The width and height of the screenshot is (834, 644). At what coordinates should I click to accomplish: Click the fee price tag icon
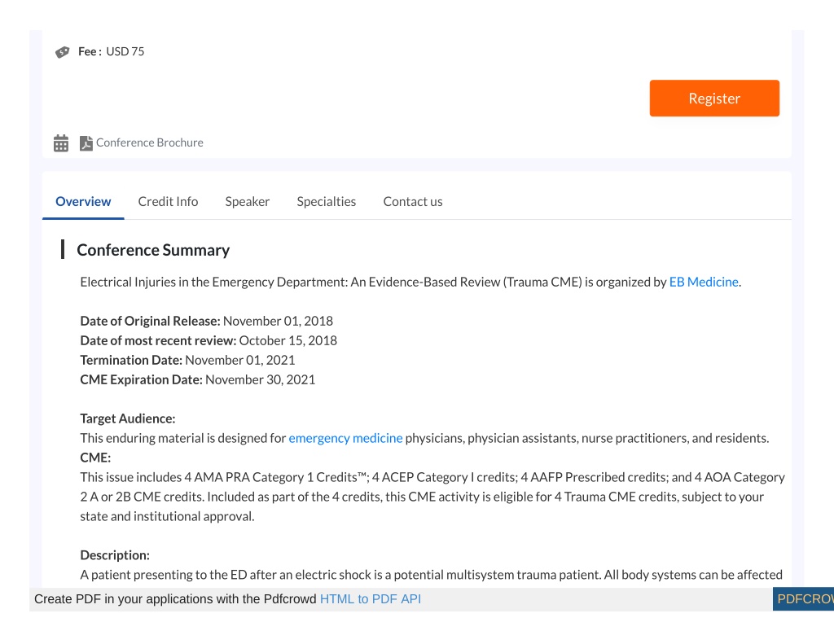[62, 51]
